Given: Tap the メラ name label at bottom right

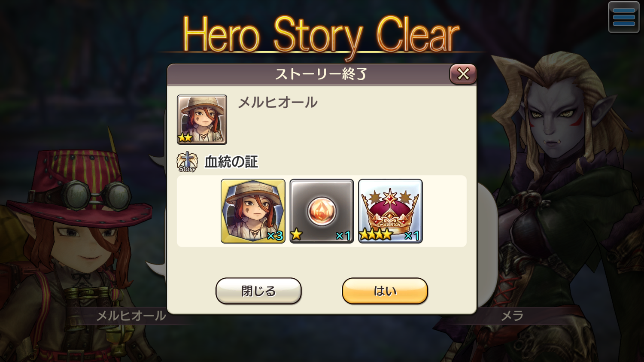Looking at the screenshot, I should (512, 316).
